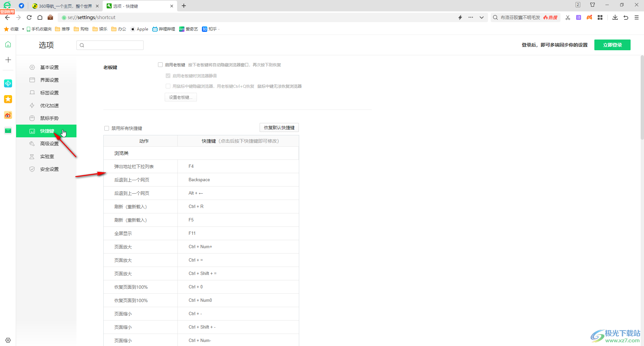Click the green 立即登录 button
The height and width of the screenshot is (346, 644).
click(612, 45)
